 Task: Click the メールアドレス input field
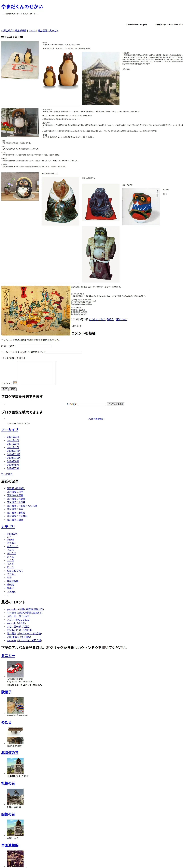point(64,352)
